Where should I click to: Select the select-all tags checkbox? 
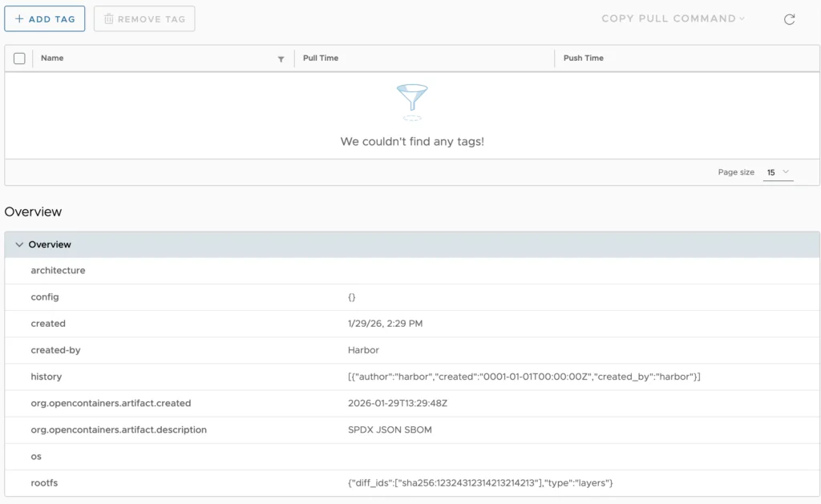[x=19, y=58]
